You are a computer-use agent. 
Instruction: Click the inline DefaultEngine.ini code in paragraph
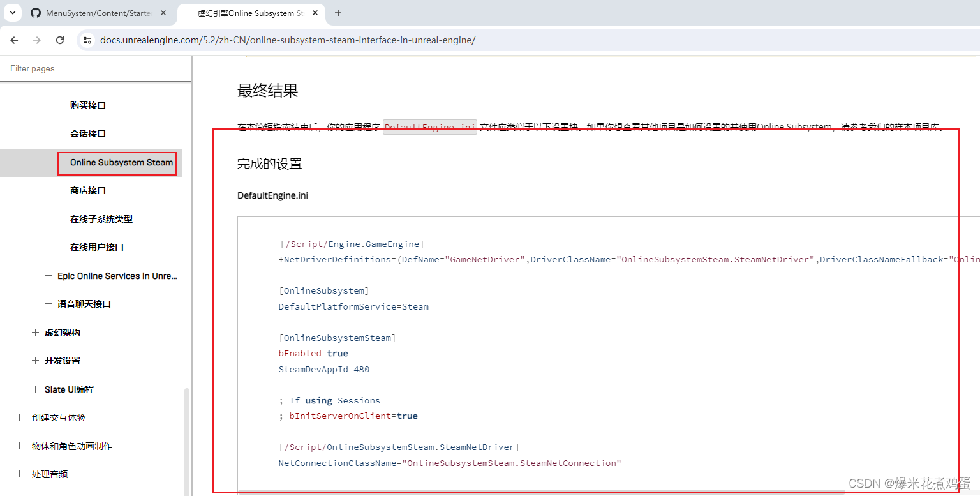click(430, 127)
